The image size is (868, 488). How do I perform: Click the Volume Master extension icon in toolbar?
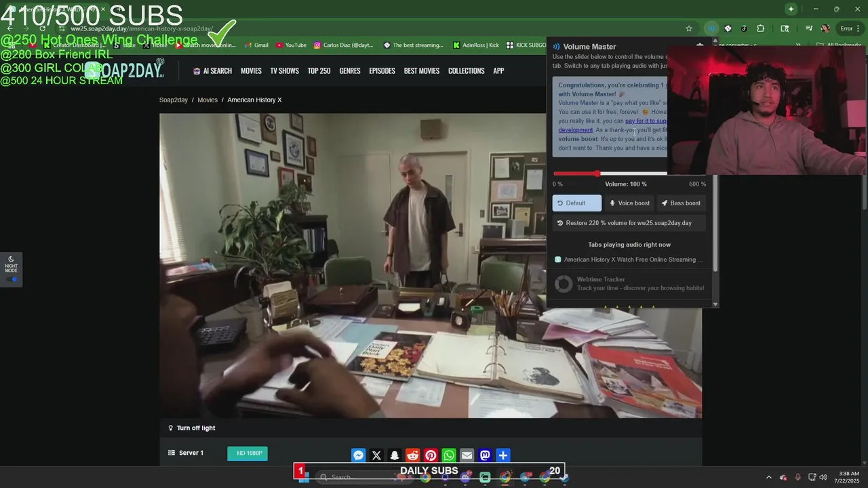coord(711,28)
